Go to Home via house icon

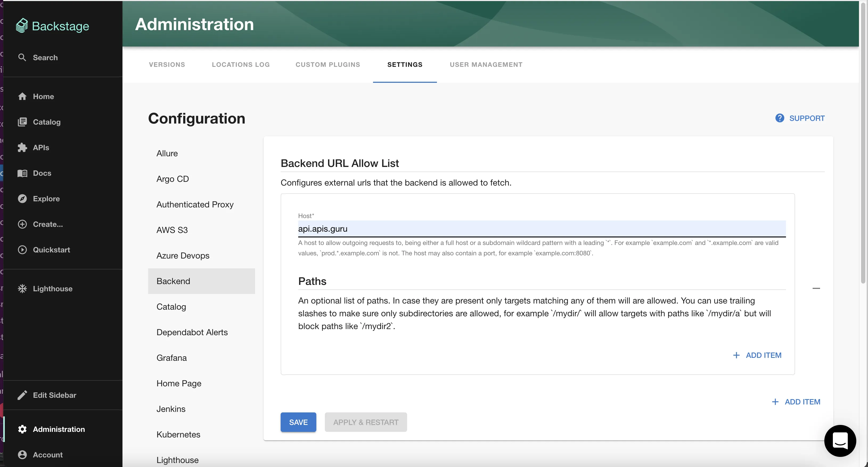point(22,96)
